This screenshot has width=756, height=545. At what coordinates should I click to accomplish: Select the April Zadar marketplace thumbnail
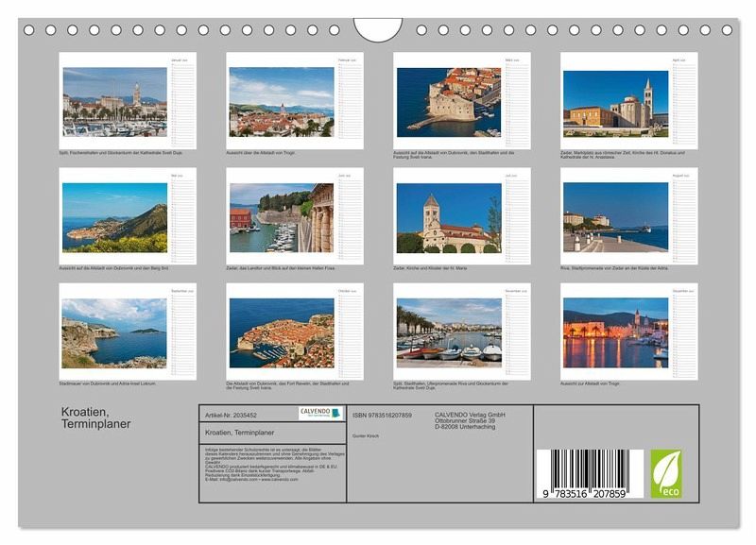pyautogui.click(x=615, y=101)
